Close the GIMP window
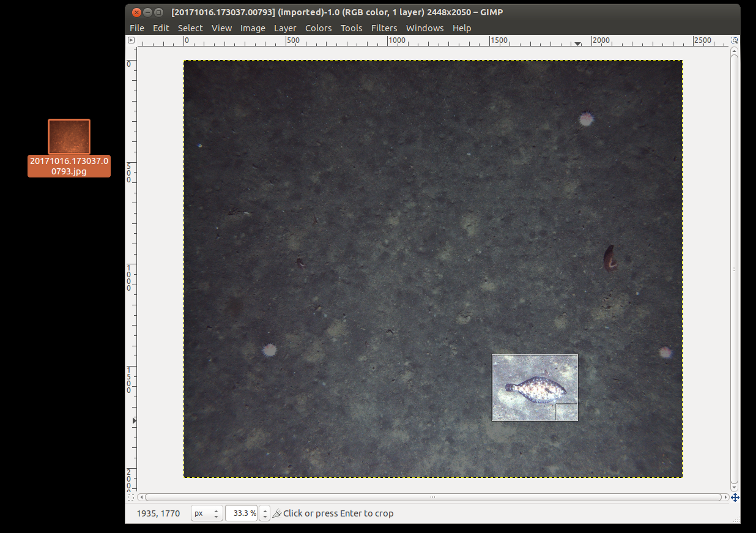The height and width of the screenshot is (533, 756). (x=137, y=12)
